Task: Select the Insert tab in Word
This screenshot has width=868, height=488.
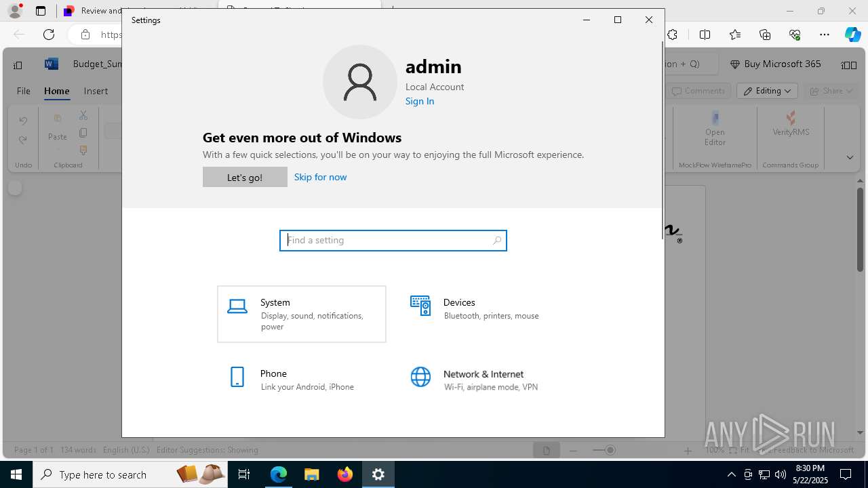Action: coord(96,91)
